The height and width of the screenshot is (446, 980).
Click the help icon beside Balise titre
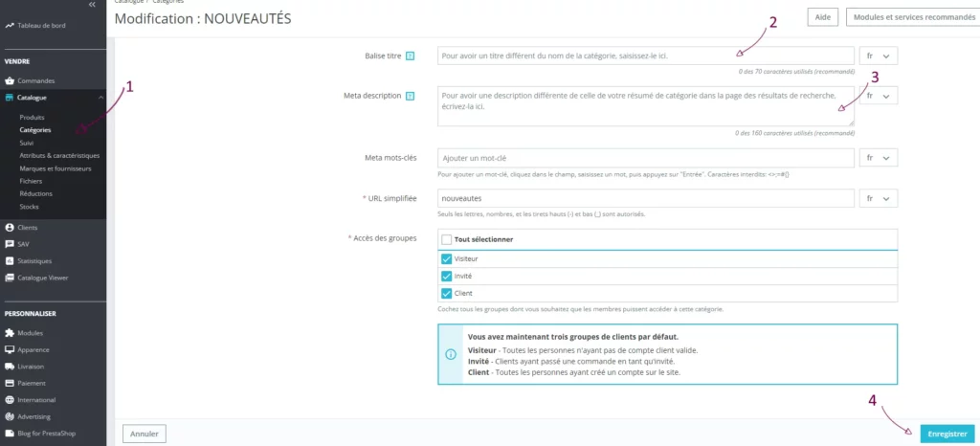410,56
